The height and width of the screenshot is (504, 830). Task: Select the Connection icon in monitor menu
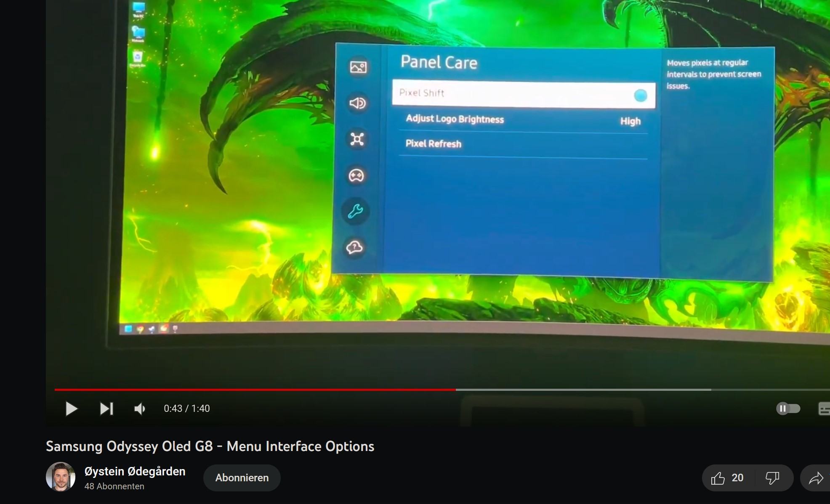tap(357, 139)
